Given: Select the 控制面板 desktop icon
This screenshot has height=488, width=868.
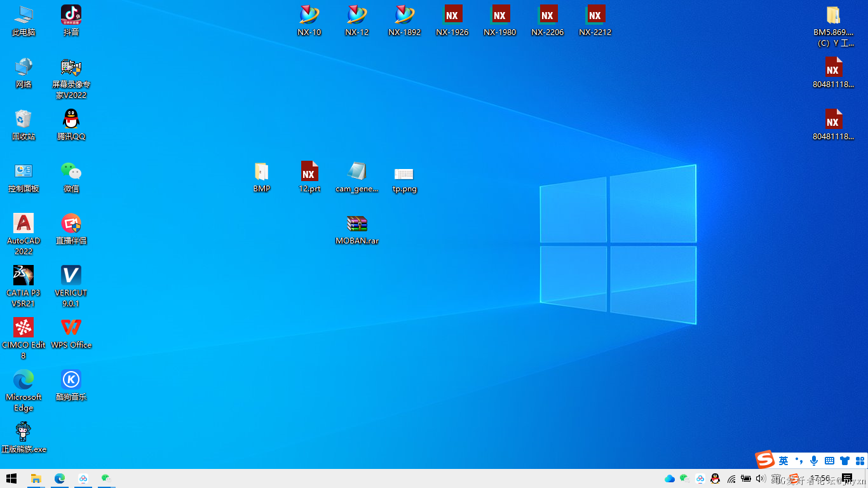Looking at the screenshot, I should [x=24, y=177].
